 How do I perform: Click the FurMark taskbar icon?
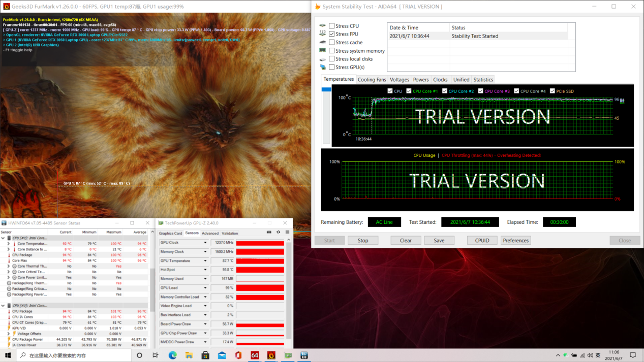pos(271,355)
